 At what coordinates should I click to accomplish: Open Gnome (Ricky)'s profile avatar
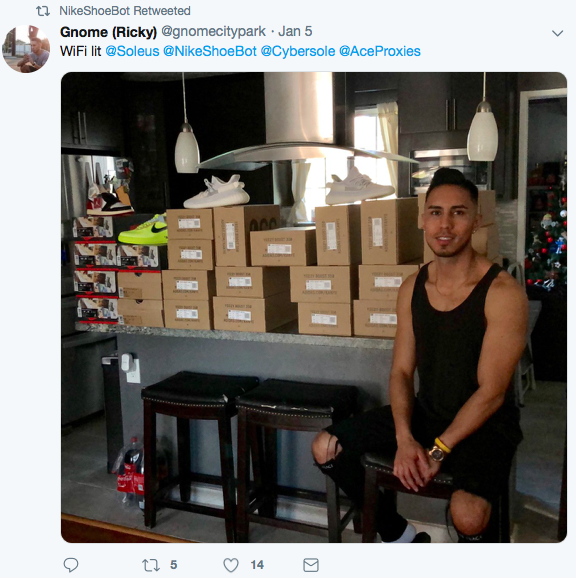click(26, 49)
